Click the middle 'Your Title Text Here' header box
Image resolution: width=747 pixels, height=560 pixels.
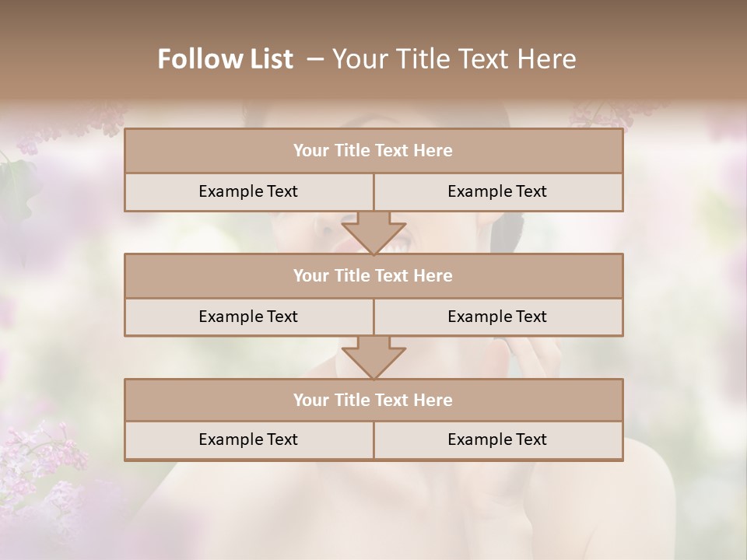(x=373, y=275)
